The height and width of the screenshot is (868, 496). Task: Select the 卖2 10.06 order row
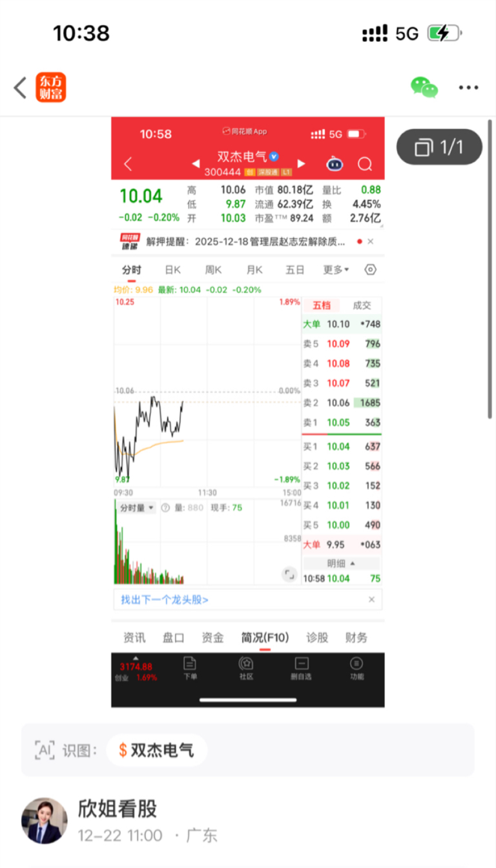[342, 403]
